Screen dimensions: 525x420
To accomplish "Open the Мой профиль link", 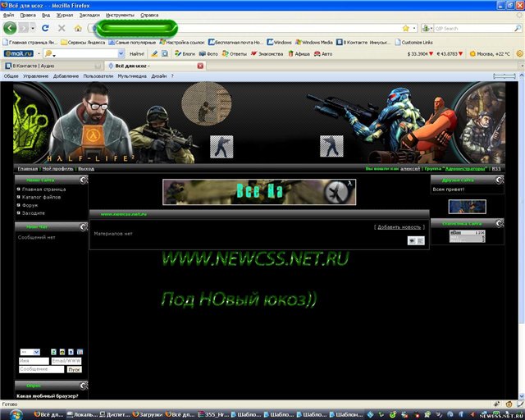I will [x=57, y=169].
